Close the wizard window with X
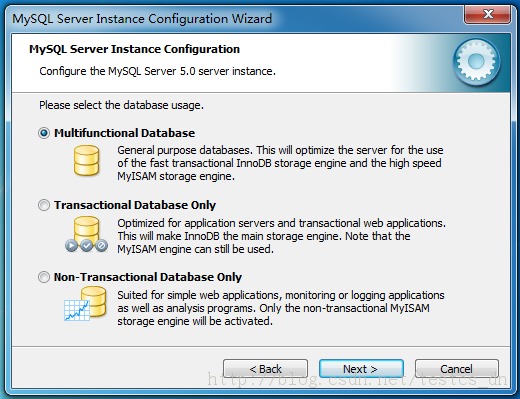 coord(488,14)
